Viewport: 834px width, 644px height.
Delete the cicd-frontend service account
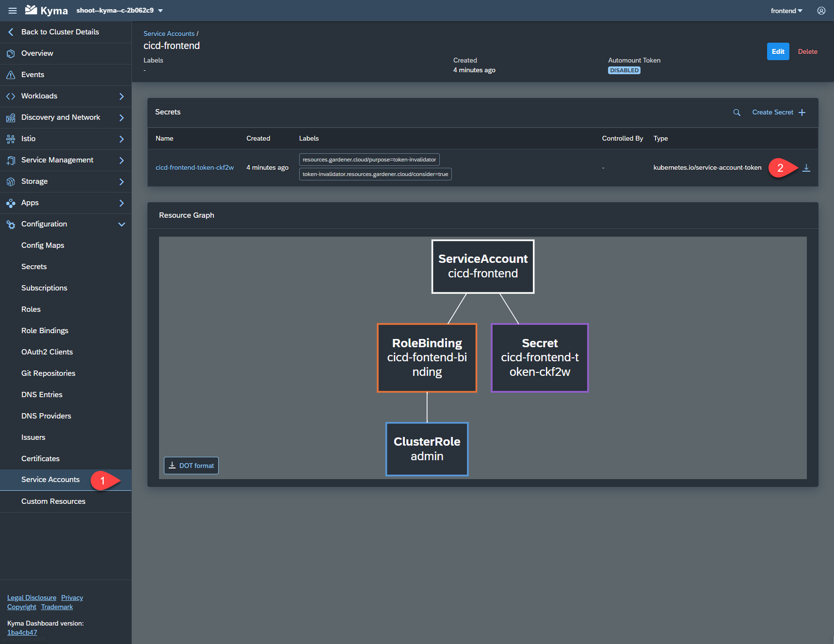click(807, 51)
